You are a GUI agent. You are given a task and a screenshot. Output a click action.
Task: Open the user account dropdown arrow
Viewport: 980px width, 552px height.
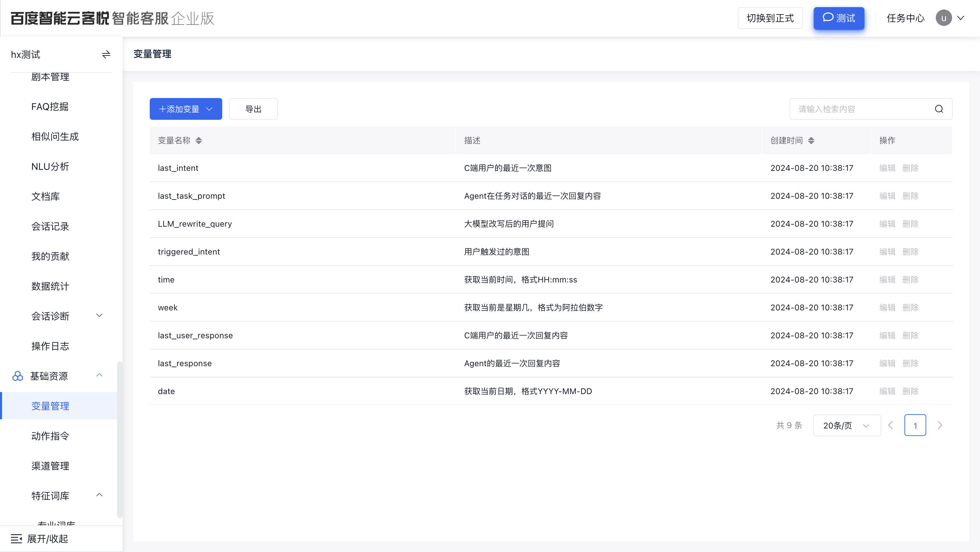[x=961, y=18]
